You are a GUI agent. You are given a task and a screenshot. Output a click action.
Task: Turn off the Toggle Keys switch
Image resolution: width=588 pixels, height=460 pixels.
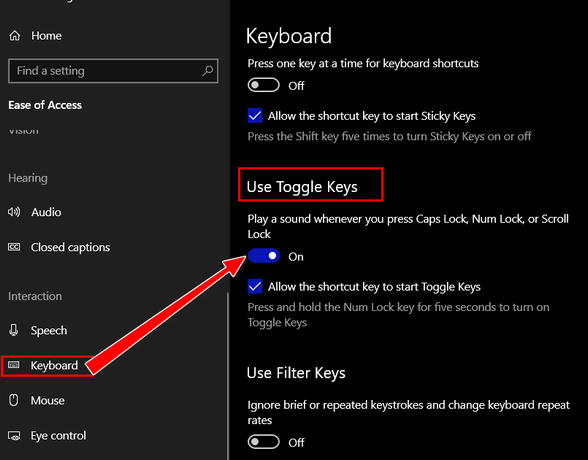[x=263, y=256]
